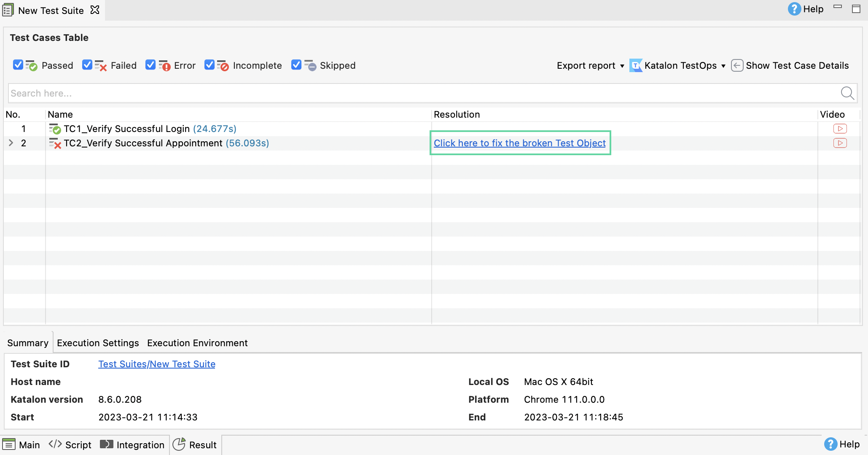
Task: Click the search magnifier icon
Action: pyautogui.click(x=847, y=93)
